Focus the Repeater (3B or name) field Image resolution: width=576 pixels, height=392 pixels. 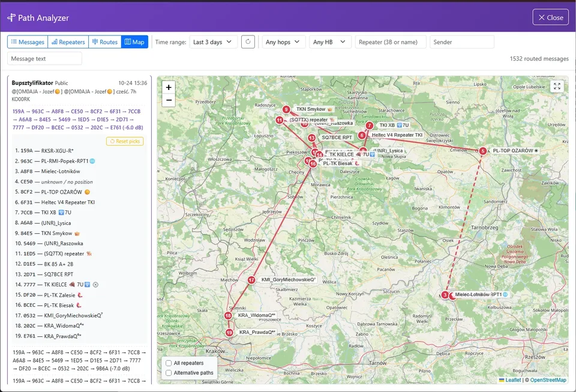[x=391, y=42]
